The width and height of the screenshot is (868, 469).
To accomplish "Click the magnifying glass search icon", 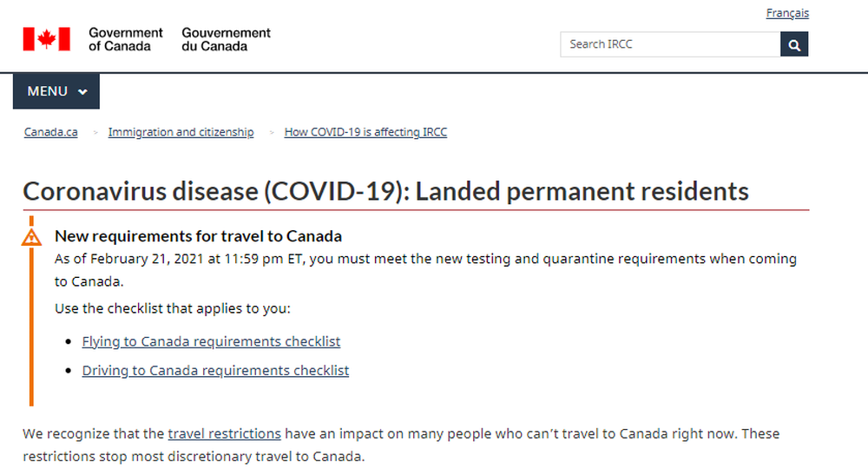I will 794,44.
